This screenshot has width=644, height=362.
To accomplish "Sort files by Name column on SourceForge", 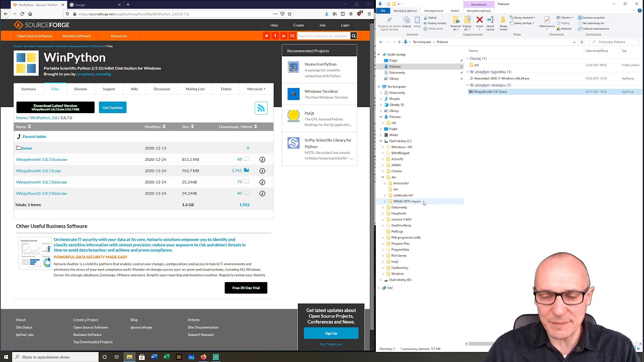I will (x=23, y=127).
